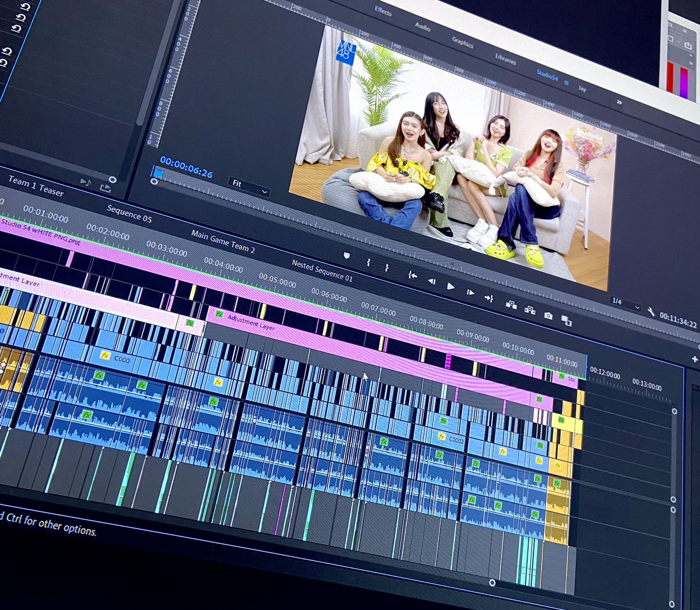This screenshot has height=610, width=700.
Task: Switch to the Jay workspace
Action: tap(582, 88)
